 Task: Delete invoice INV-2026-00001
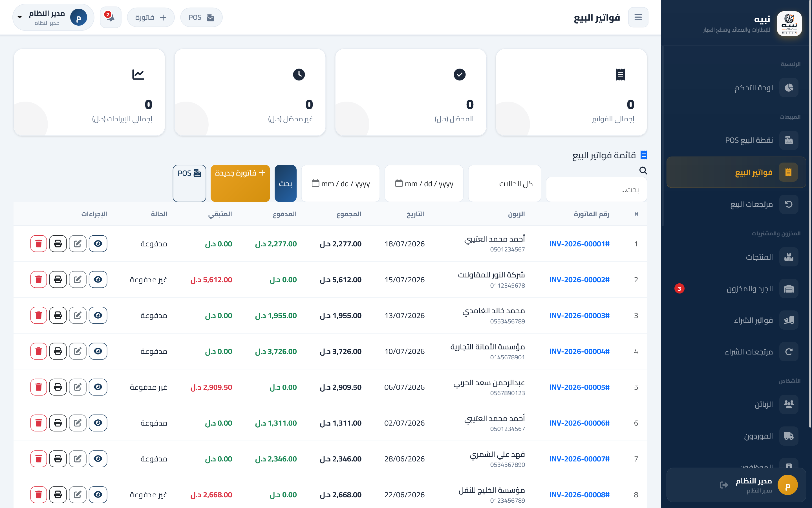pos(39,244)
